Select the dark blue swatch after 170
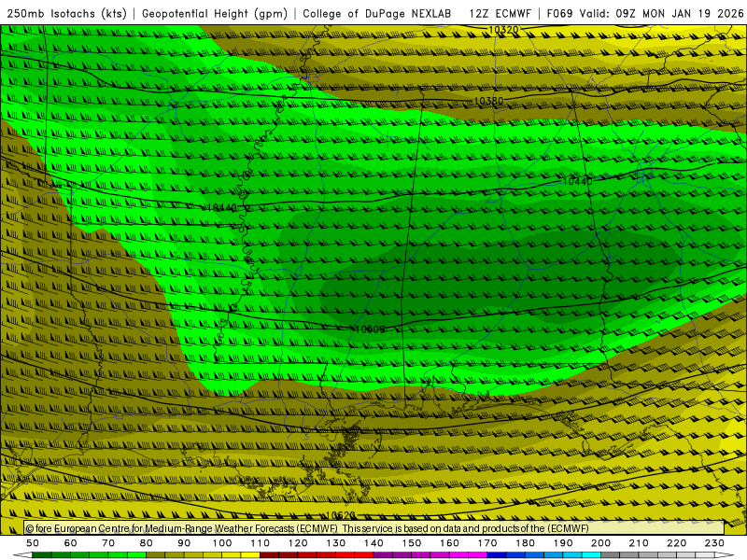The height and width of the screenshot is (560, 747). pos(497,555)
